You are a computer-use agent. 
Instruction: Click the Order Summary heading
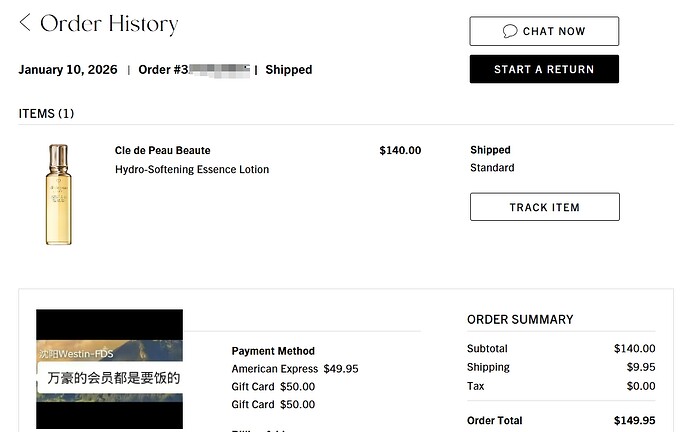[520, 320]
